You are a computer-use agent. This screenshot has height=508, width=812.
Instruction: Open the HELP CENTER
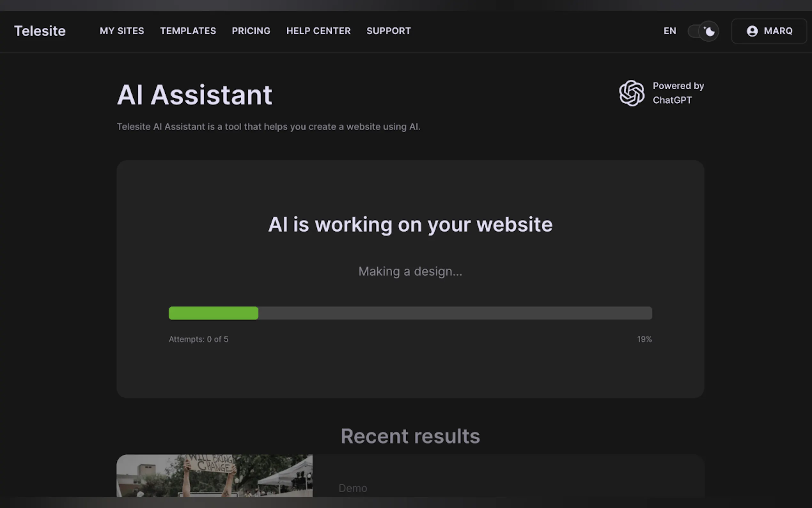tap(318, 31)
